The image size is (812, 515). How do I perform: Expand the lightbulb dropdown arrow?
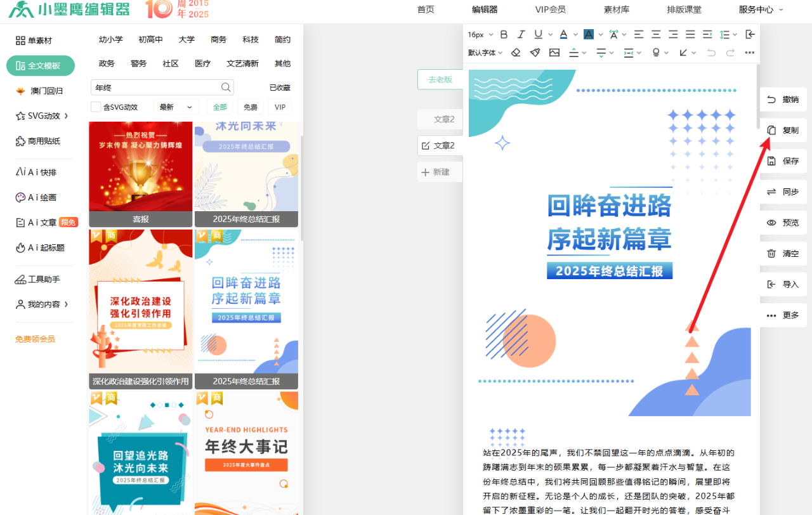(x=667, y=53)
